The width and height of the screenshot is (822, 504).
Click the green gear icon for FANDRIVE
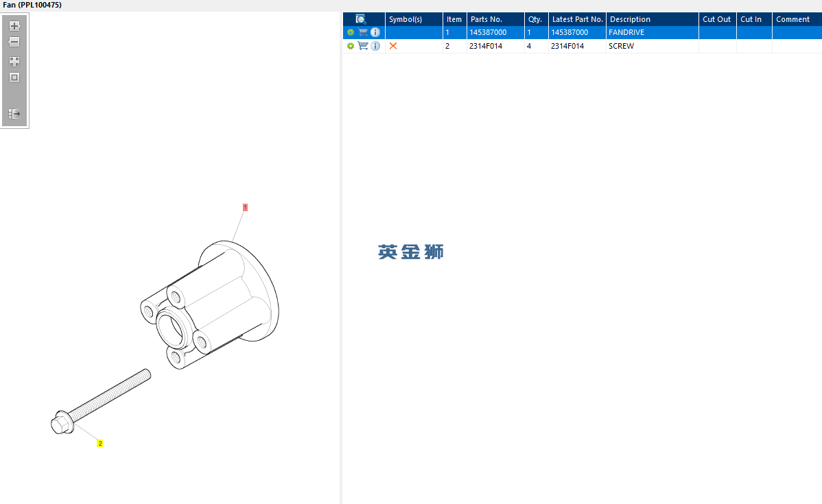tap(351, 32)
